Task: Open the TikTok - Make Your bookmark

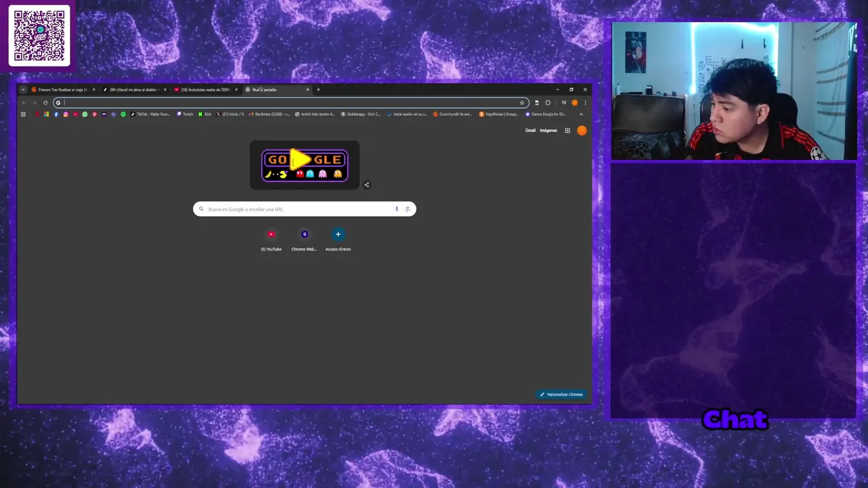Action: pos(151,114)
